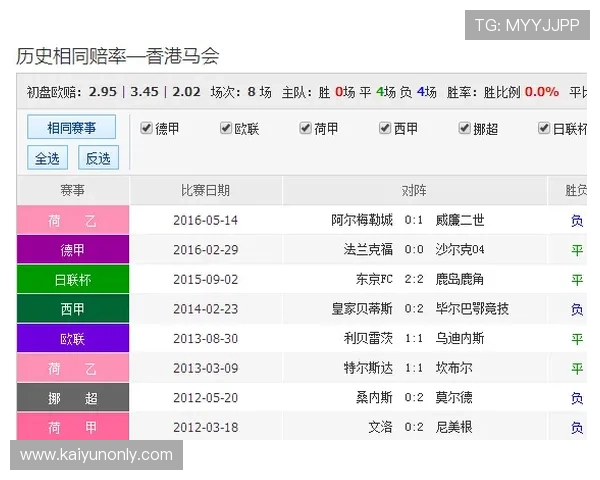This screenshot has height=480, width=600.
Task: Click the initial odds value 2.02
Action: (186, 92)
